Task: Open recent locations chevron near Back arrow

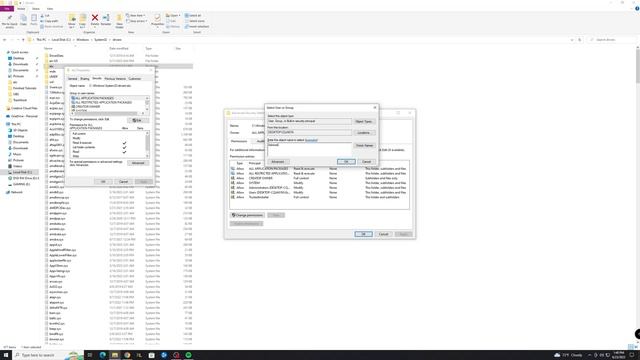Action: 18,40
